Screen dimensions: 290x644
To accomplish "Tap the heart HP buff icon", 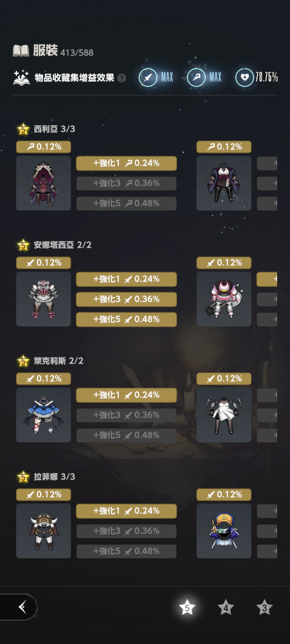I will [x=245, y=77].
